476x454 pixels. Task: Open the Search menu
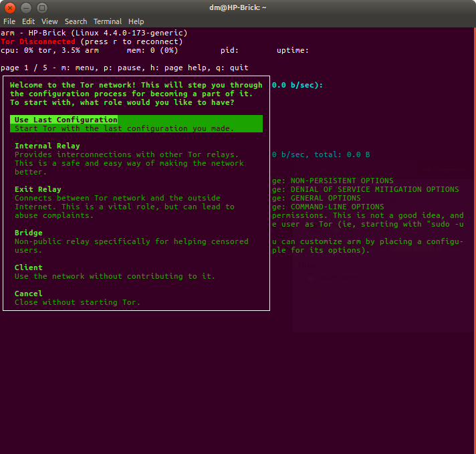point(76,21)
